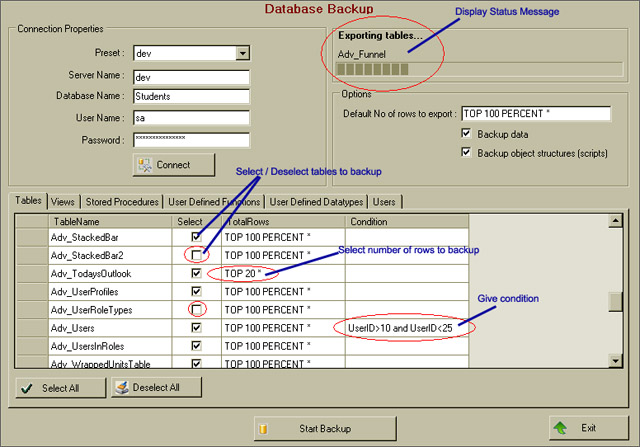The image size is (640, 447).
Task: Toggle the Backup data checkbox
Action: pyautogui.click(x=467, y=133)
